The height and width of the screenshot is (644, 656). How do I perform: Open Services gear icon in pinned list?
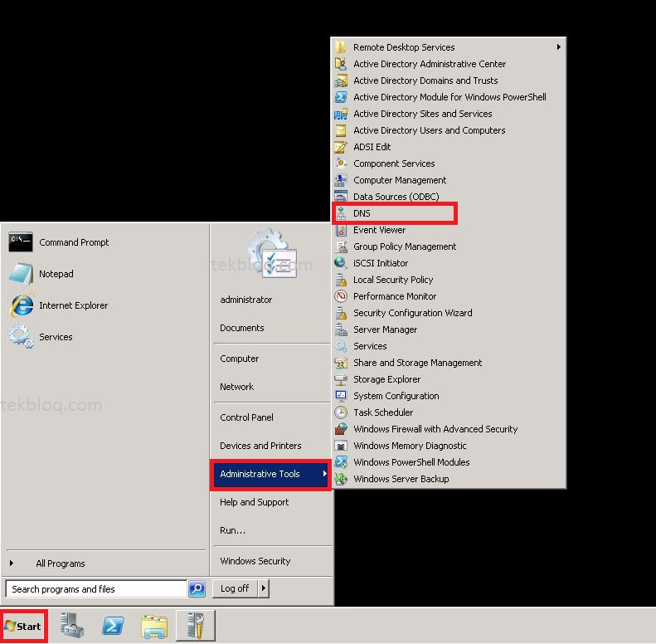click(x=21, y=337)
